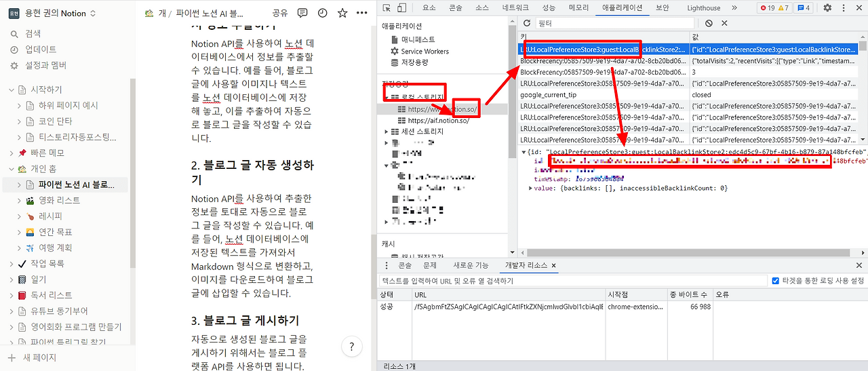Click the 공유 share button

coord(280,13)
